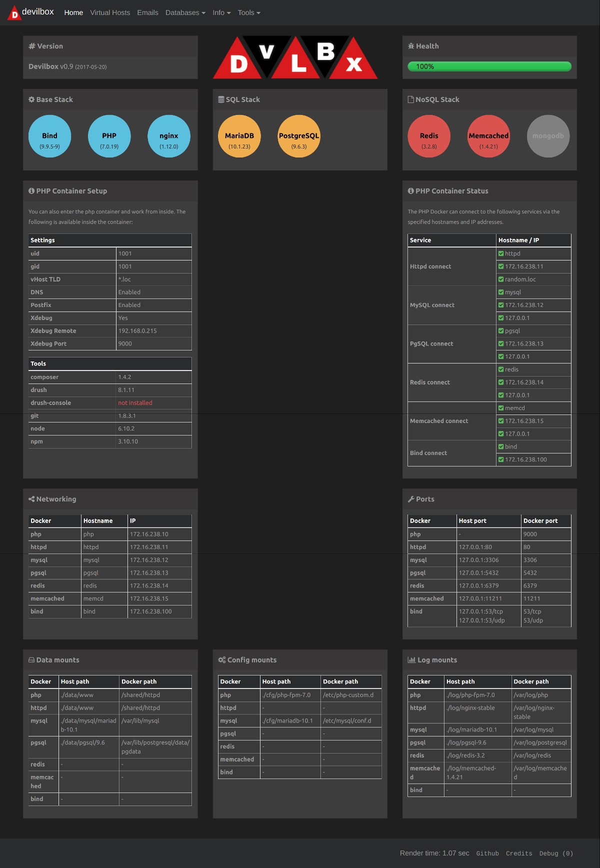Click the ./log/nginx-stable host path

tap(470, 708)
